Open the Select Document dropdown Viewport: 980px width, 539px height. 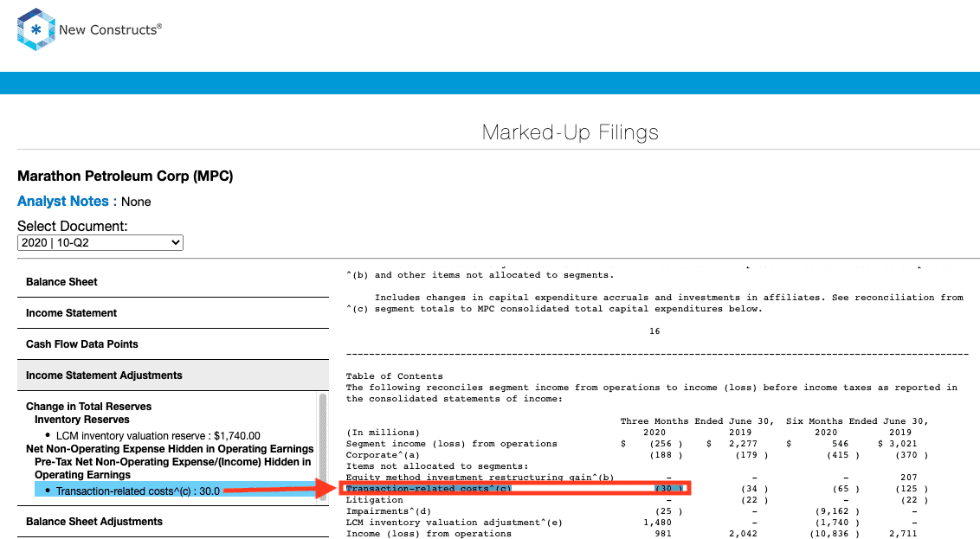(x=100, y=242)
